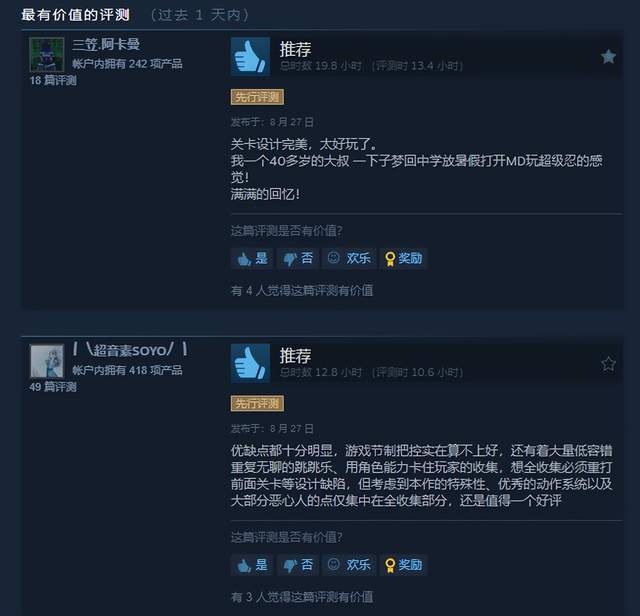The width and height of the screenshot is (640, 616).
Task: Mark the first review as 欢乐 (funny)
Action: tap(349, 258)
